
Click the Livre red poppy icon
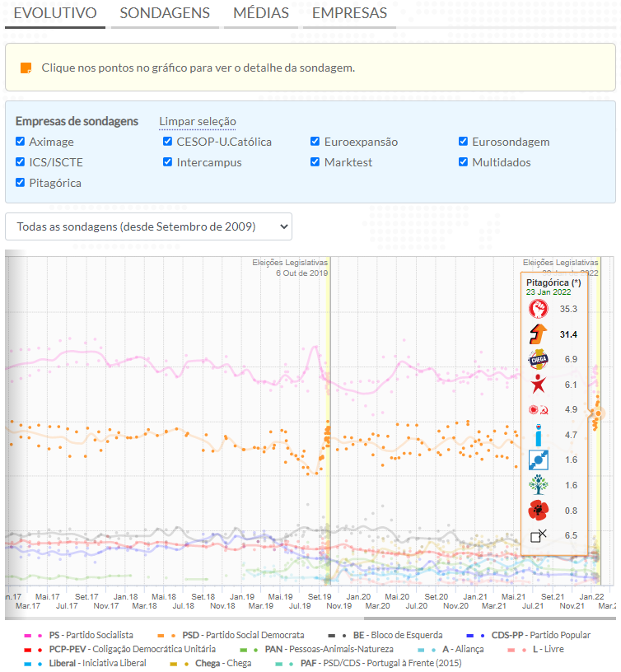538,511
